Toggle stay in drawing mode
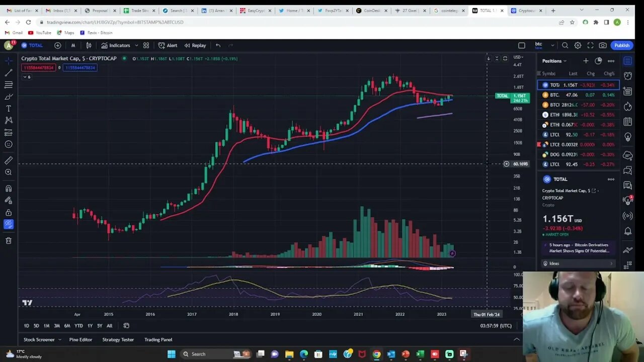 [x=9, y=200]
